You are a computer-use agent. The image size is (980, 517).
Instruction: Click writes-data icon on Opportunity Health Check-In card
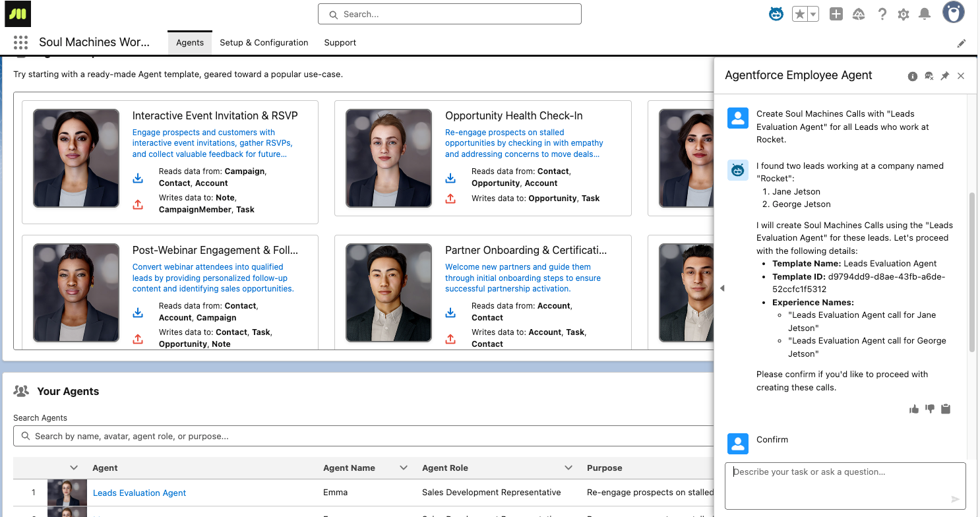click(450, 198)
